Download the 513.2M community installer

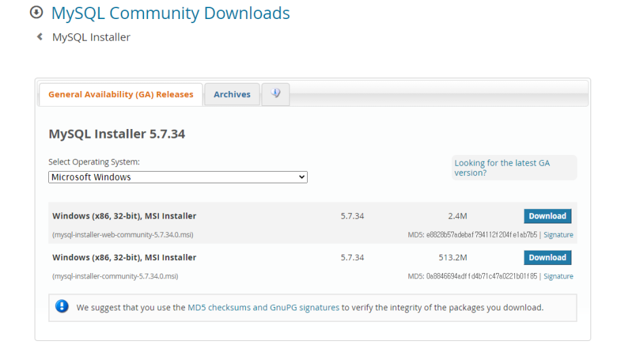[547, 257]
